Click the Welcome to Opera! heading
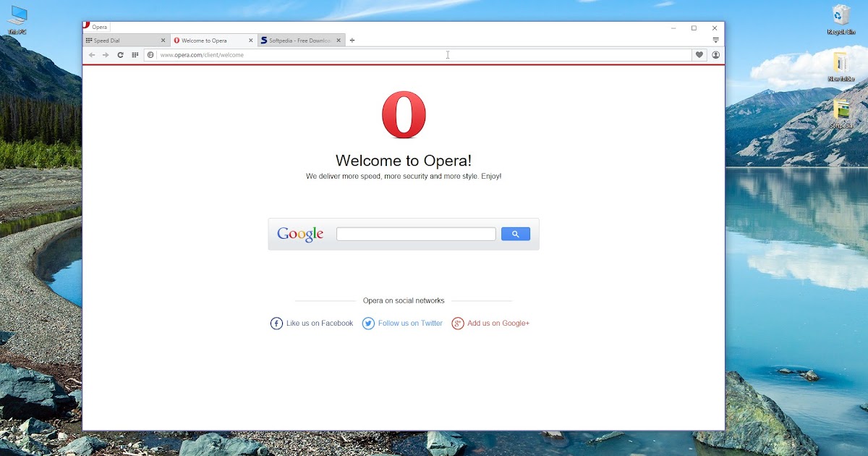 click(x=404, y=161)
